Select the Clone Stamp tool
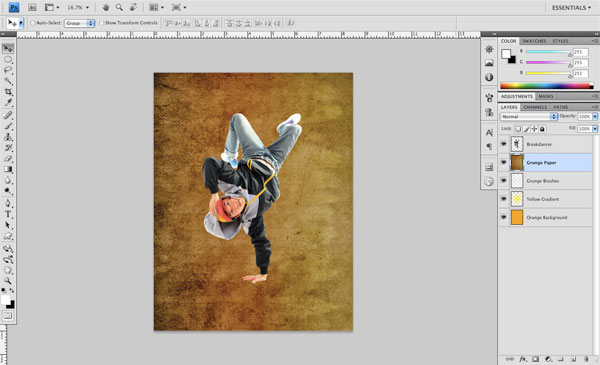The height and width of the screenshot is (365, 600). (x=8, y=137)
